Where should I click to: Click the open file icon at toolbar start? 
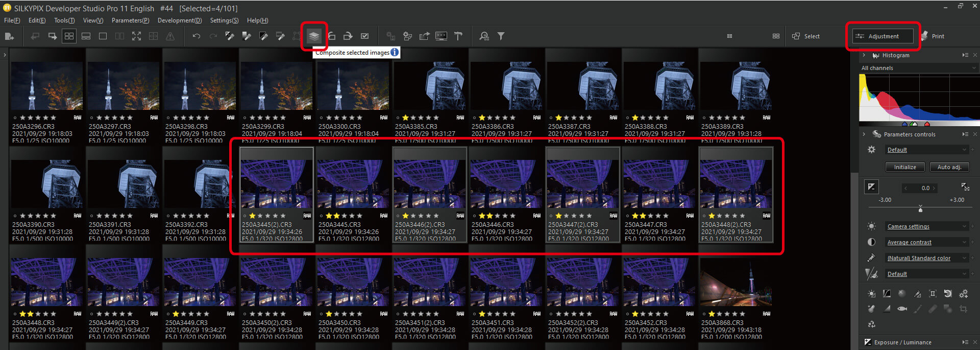click(x=9, y=36)
